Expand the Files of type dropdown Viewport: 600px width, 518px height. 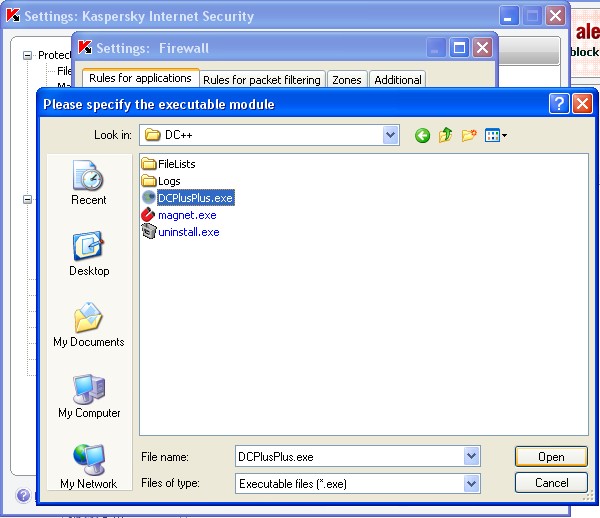point(471,484)
